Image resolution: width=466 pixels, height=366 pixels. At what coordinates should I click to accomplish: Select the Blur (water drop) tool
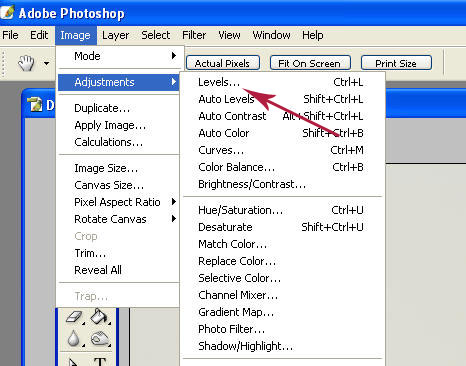coord(74,339)
